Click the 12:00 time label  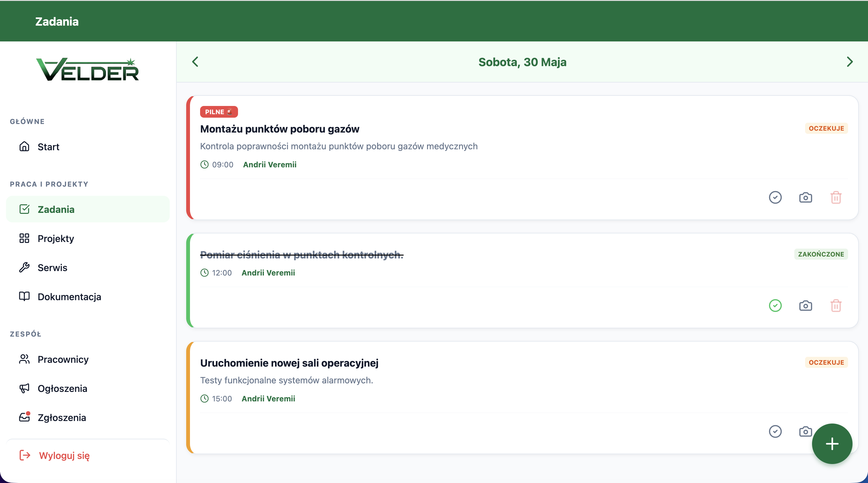(x=222, y=273)
